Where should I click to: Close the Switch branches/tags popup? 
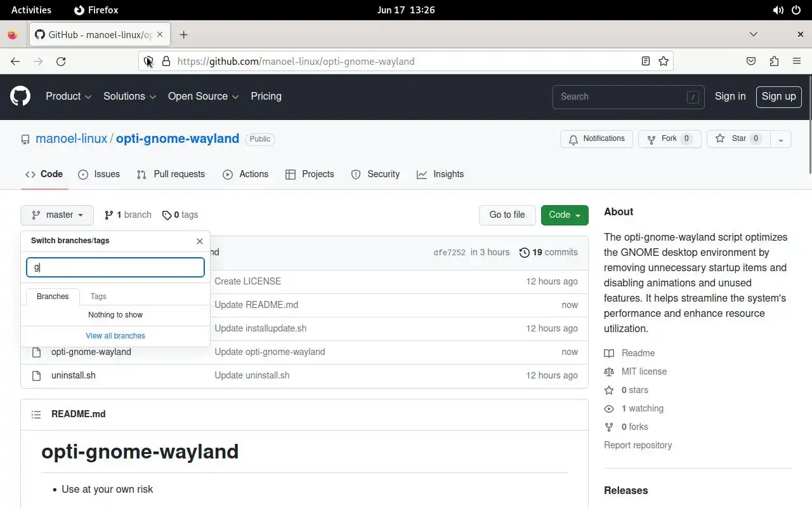pos(200,241)
